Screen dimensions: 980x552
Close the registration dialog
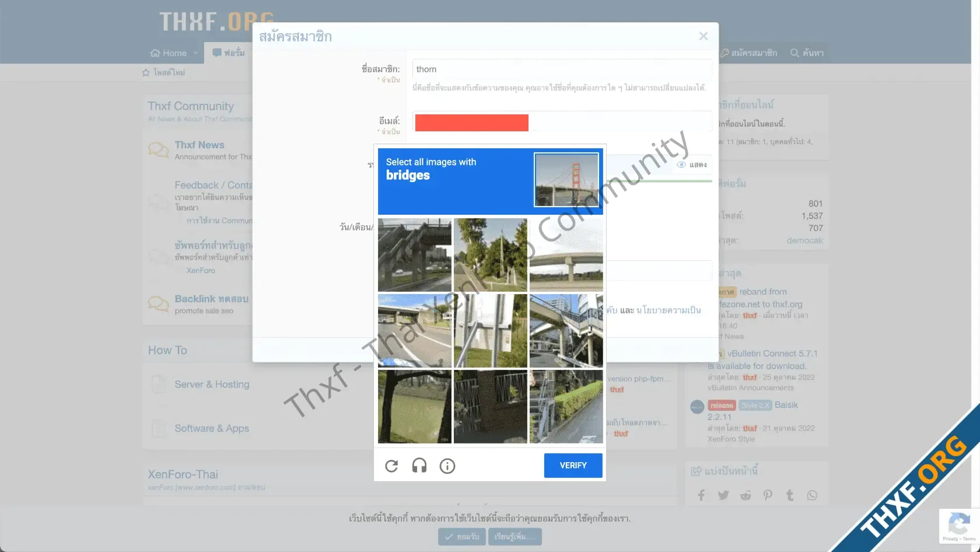click(703, 36)
